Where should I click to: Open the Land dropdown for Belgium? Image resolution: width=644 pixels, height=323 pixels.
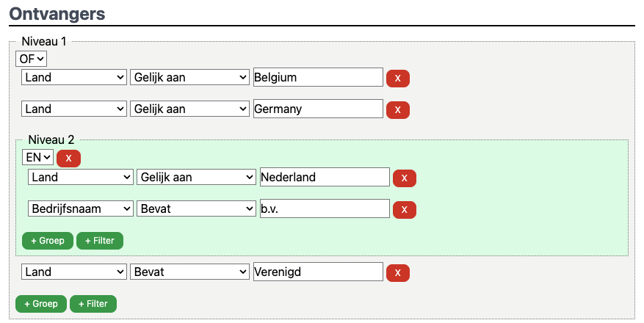pos(74,77)
